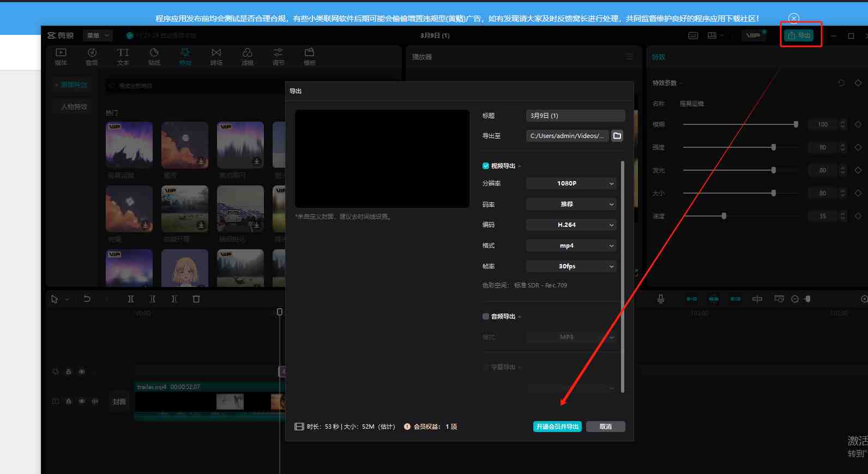Toggle main track magnet snapping icon

click(692, 299)
